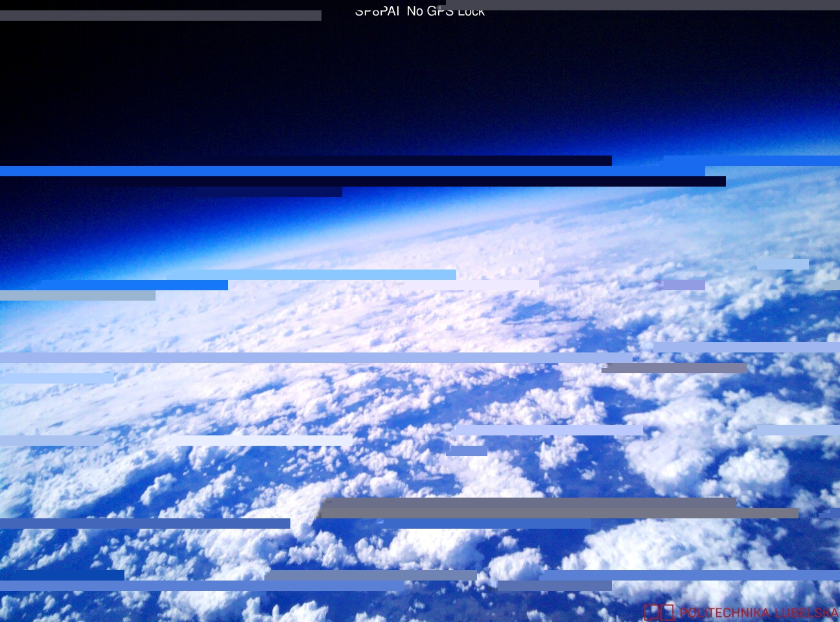Click the small light-blue glitch block near the right horizon
Screen dimensions: 840x622
click(783, 264)
